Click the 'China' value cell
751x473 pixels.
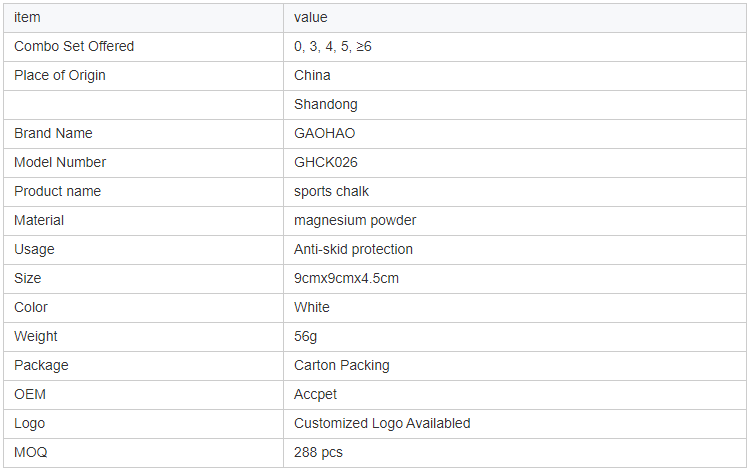click(x=312, y=75)
